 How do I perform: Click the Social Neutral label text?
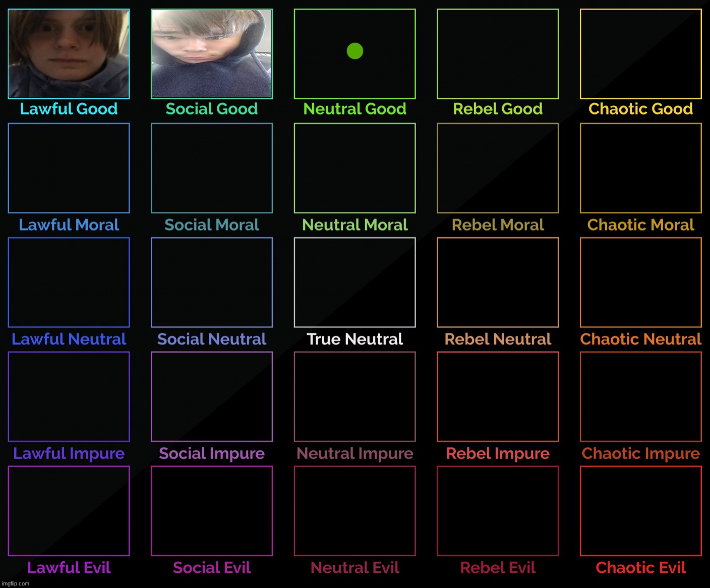tap(212, 339)
